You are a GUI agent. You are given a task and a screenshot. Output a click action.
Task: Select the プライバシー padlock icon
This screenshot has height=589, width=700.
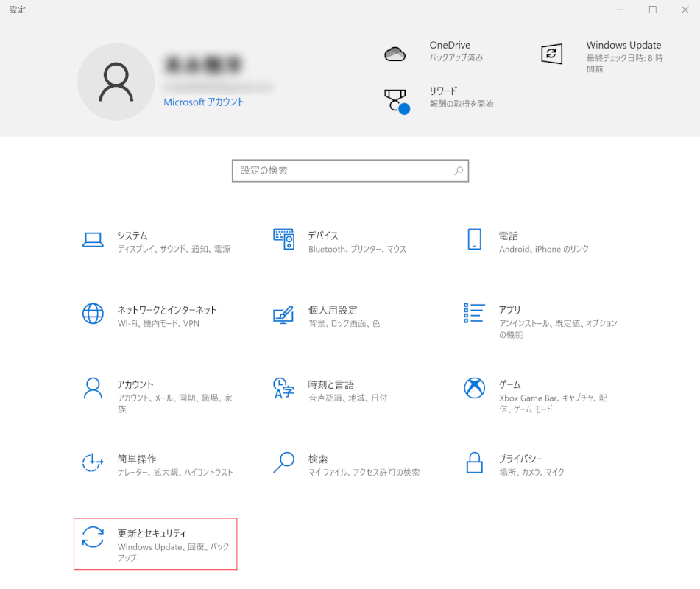[474, 462]
